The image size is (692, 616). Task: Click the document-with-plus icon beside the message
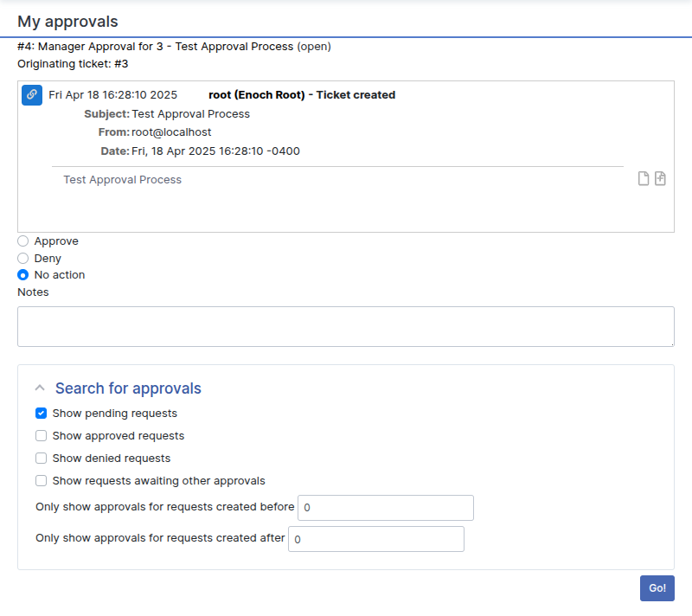click(x=660, y=177)
